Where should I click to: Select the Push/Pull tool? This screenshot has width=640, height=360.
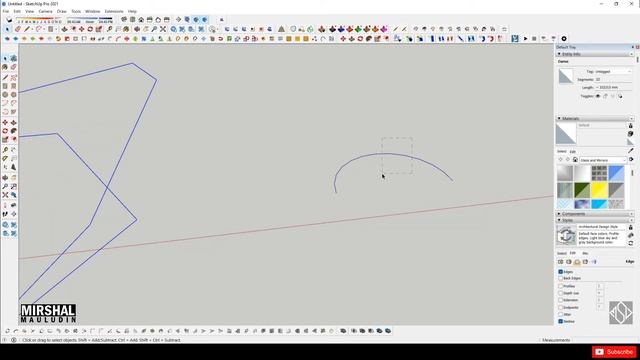(x=13, y=122)
